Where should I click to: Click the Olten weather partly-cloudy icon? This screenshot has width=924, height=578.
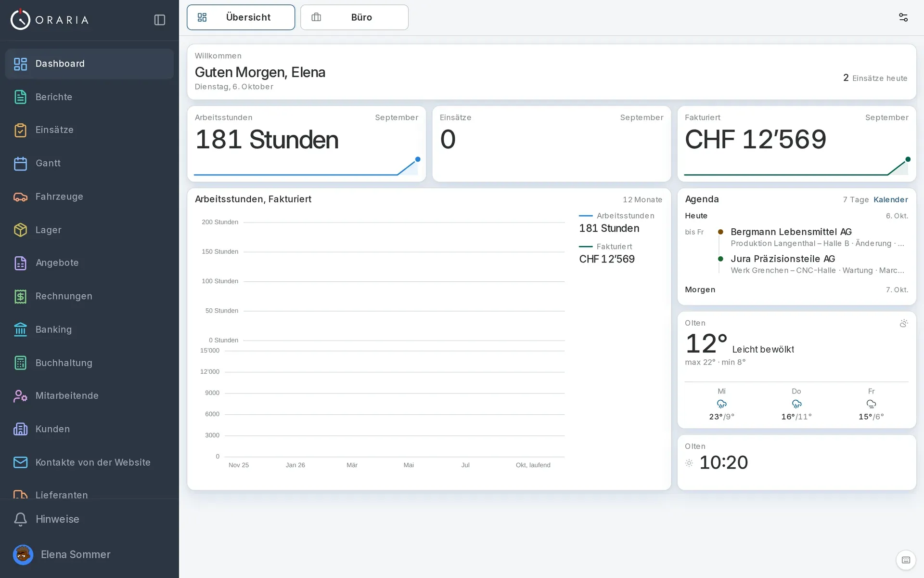click(x=904, y=323)
